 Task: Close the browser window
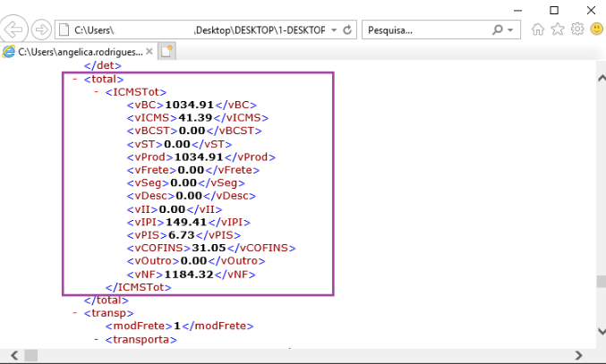click(591, 11)
